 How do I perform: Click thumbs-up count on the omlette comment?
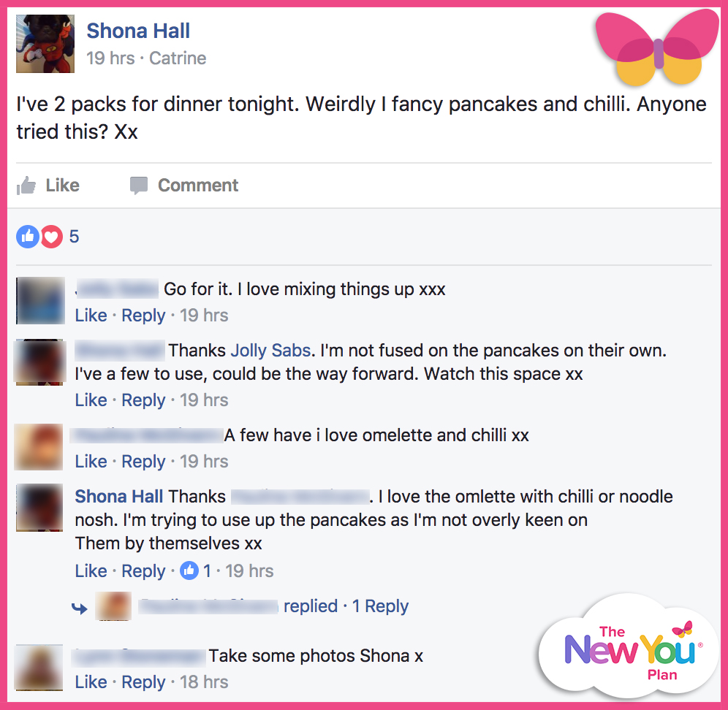195,570
